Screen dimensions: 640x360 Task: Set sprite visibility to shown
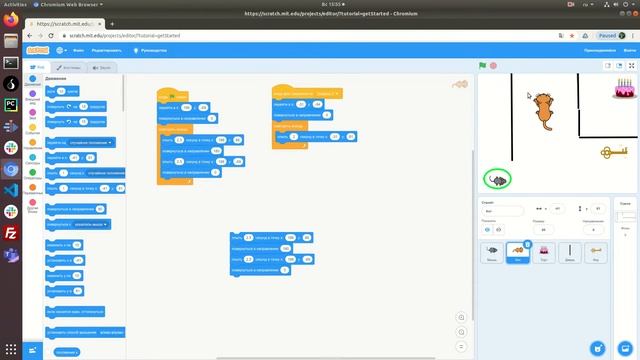pos(487,229)
